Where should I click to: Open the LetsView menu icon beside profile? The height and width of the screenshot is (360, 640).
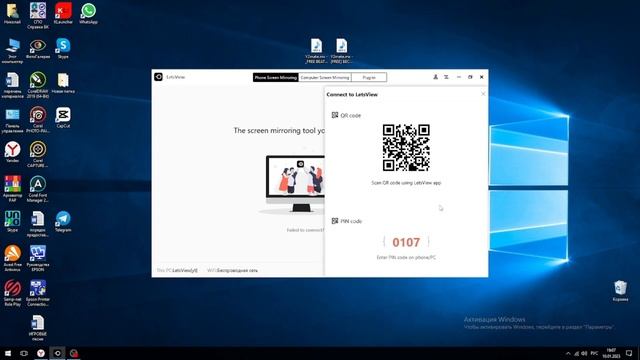coord(446,77)
